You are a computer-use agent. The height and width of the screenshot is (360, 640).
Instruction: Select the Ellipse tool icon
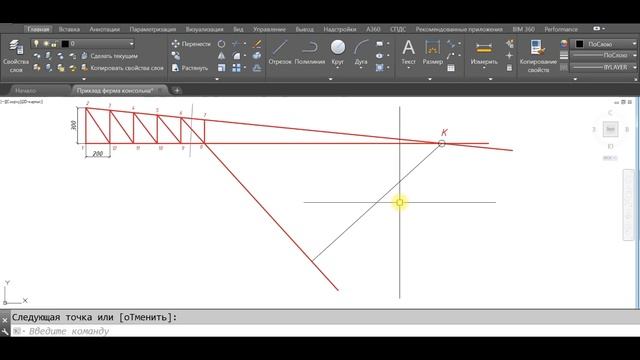pos(380,56)
